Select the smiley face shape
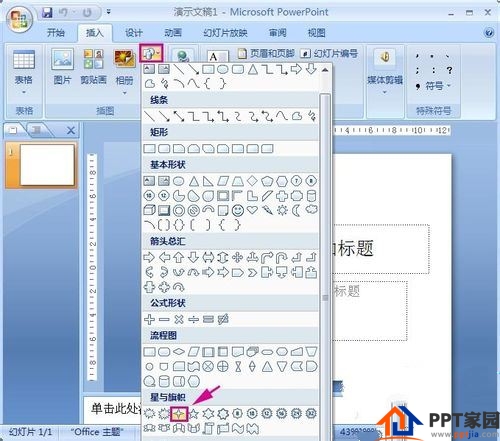 click(x=238, y=210)
